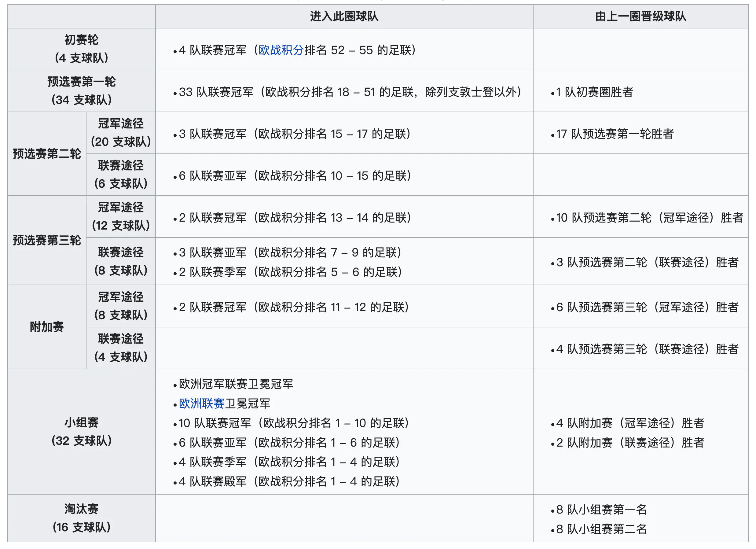Click 8 队小组赛第一名 text

tap(601, 509)
